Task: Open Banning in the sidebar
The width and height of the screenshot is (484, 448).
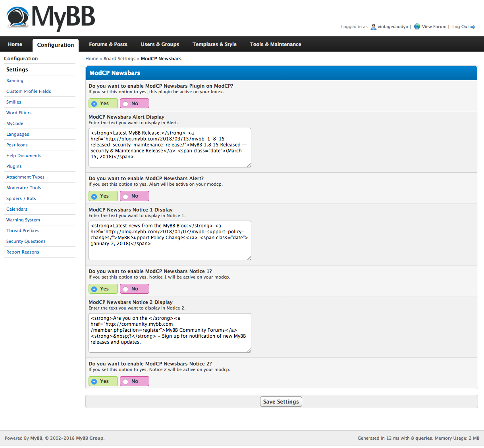Action: click(x=15, y=81)
